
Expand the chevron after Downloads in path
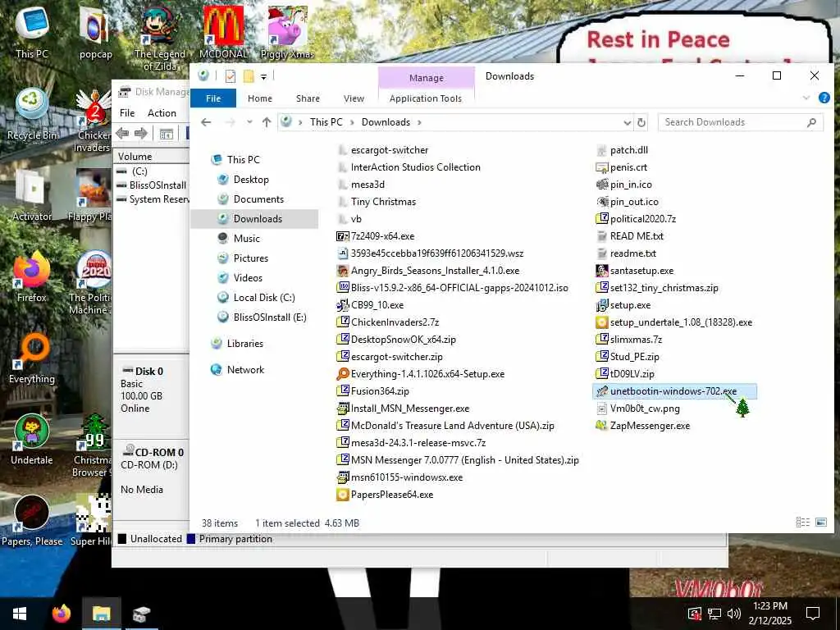(419, 122)
